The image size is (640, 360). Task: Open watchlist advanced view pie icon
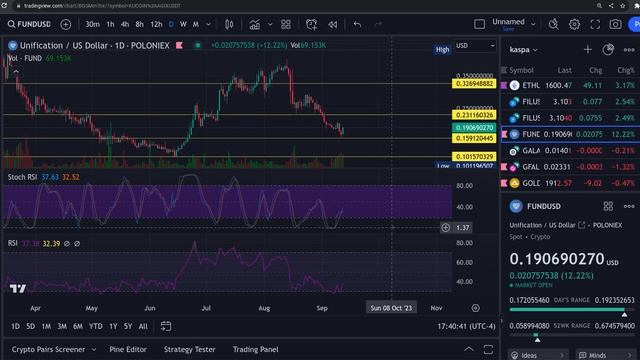coord(608,50)
